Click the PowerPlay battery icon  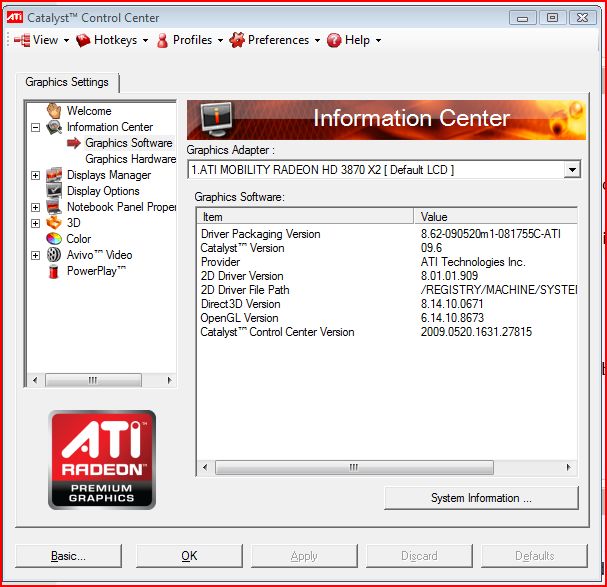54,271
